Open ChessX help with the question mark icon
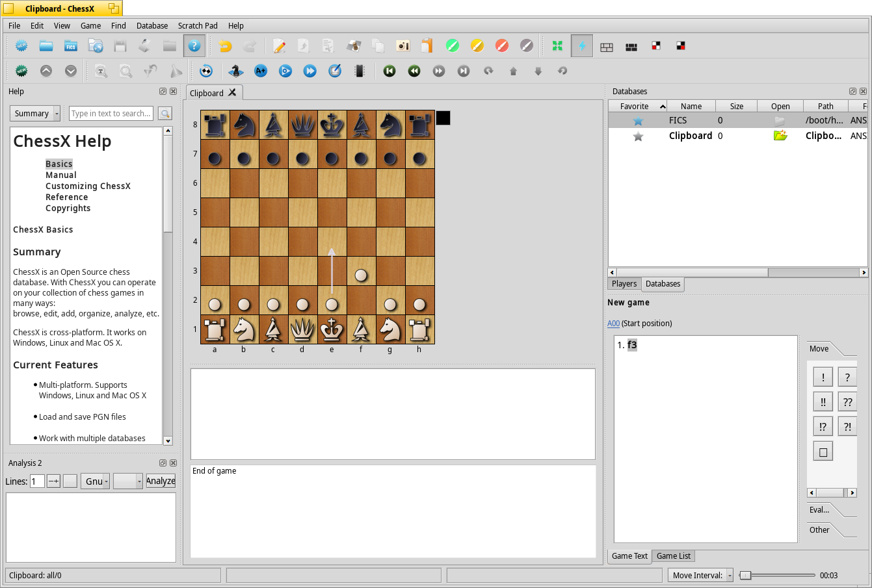The image size is (872, 588). click(194, 46)
